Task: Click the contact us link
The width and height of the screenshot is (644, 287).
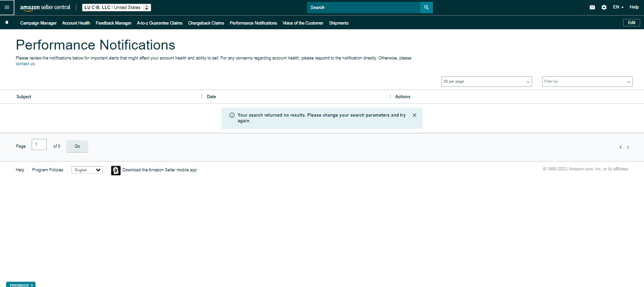Action: [25, 64]
